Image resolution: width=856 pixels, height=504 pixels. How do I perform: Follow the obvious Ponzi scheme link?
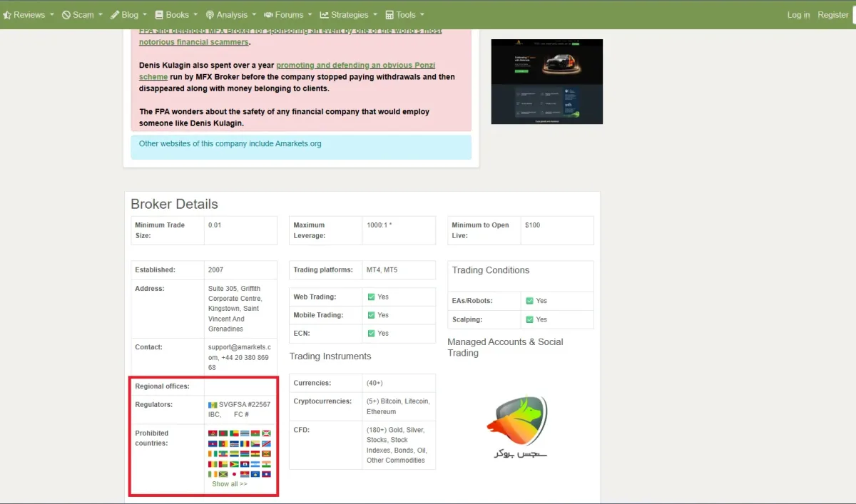[x=287, y=71]
